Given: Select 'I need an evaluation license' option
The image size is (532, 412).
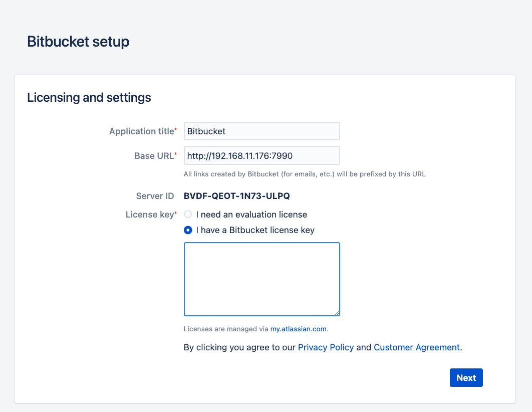Looking at the screenshot, I should 188,214.
